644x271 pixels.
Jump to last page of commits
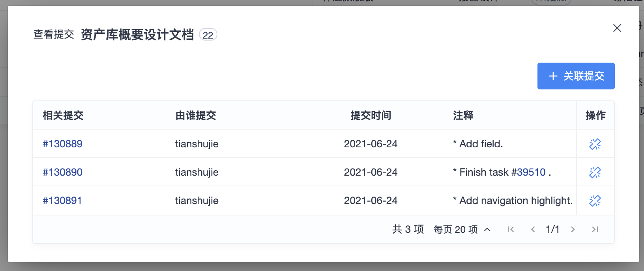tap(595, 229)
